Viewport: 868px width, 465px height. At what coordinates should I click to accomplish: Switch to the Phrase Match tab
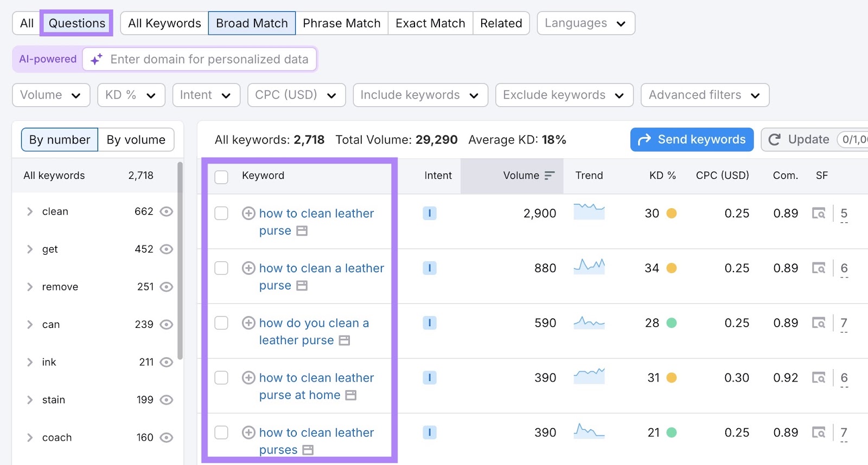click(x=341, y=23)
